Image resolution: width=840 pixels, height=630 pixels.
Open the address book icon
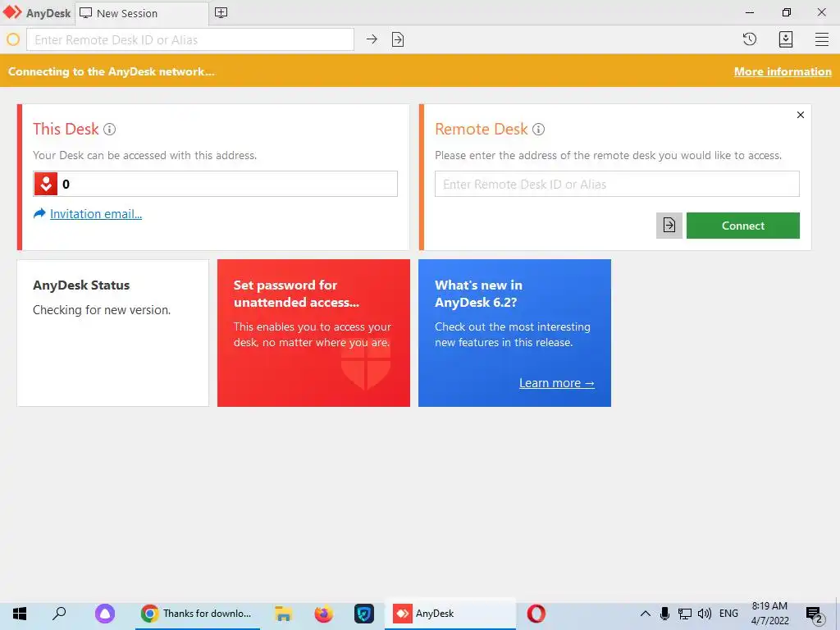click(785, 39)
